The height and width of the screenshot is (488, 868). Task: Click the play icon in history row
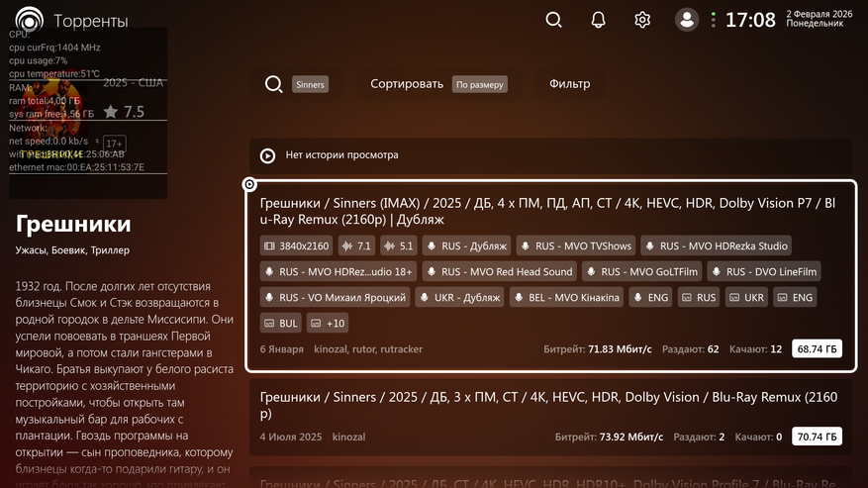click(268, 155)
